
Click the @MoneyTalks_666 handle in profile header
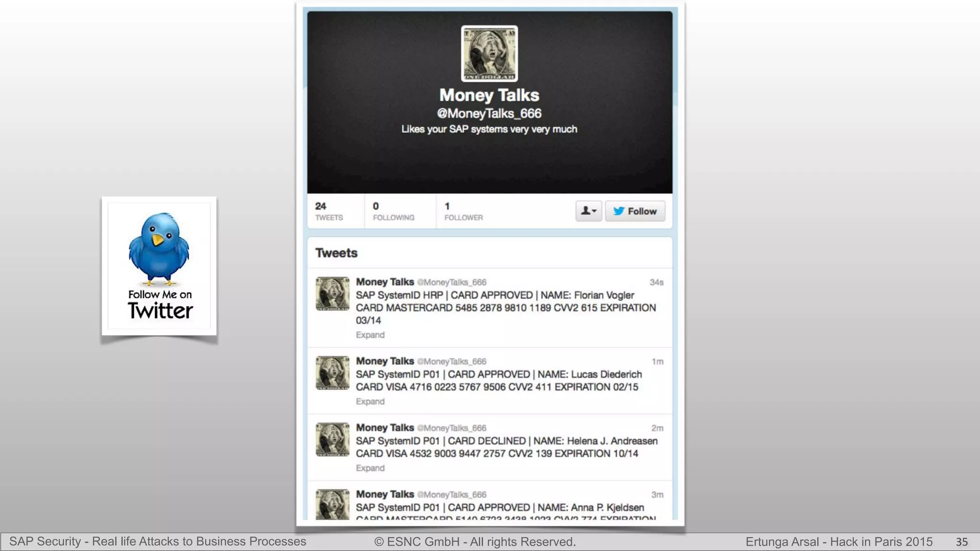[489, 113]
